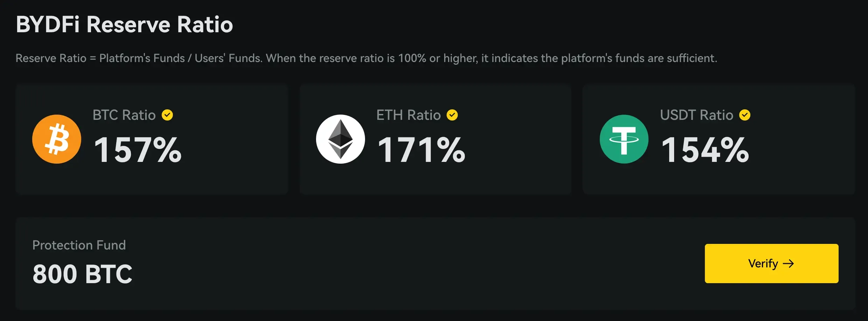Click the BYDFi Reserve Ratio heading
This screenshot has width=868, height=321.
click(x=124, y=25)
